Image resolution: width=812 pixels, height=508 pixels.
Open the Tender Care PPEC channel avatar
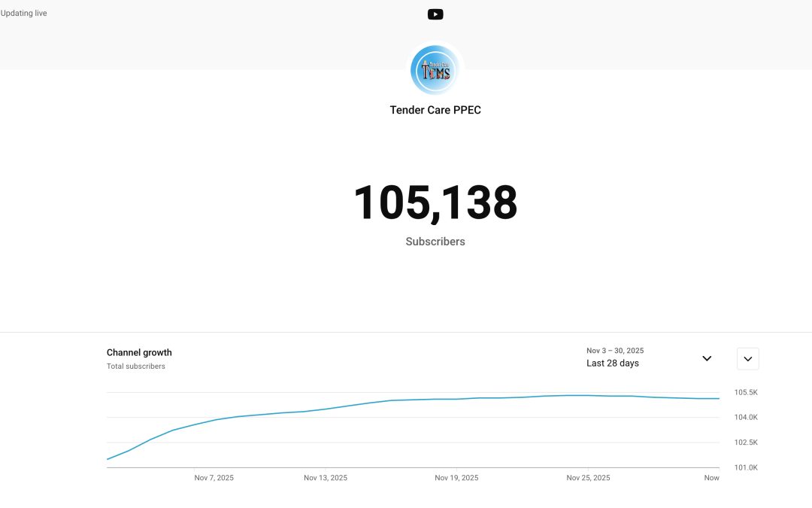[x=435, y=69]
